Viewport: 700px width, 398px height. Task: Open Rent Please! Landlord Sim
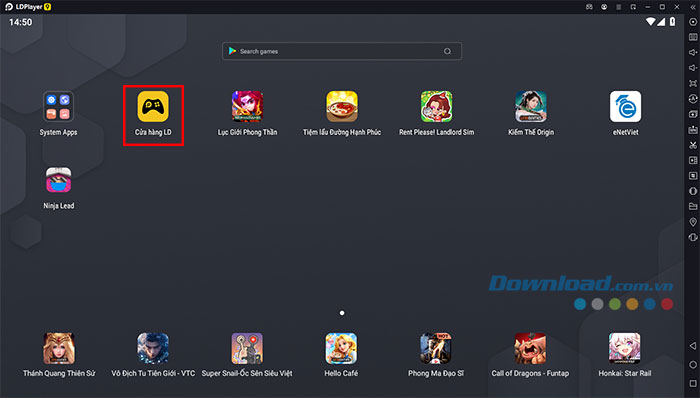(437, 107)
